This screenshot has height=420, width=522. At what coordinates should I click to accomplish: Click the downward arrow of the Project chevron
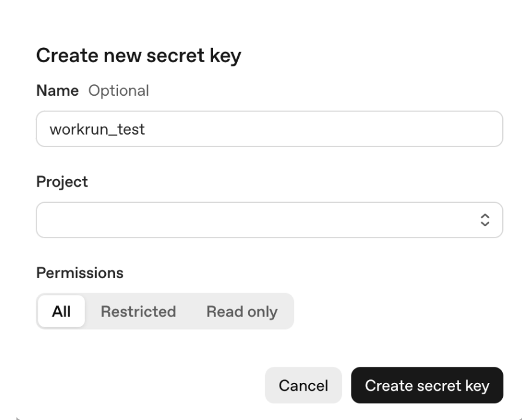(485, 223)
